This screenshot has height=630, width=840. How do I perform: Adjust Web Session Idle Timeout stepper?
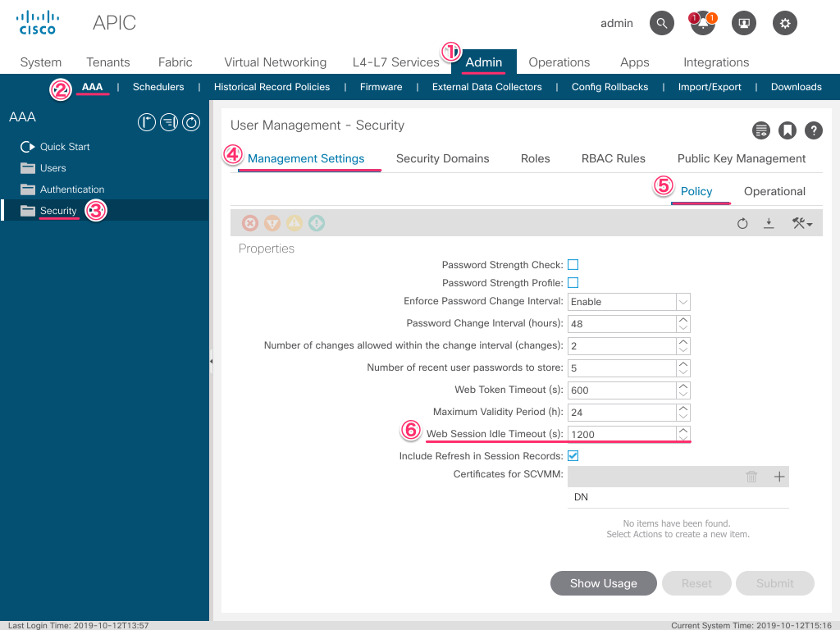683,434
